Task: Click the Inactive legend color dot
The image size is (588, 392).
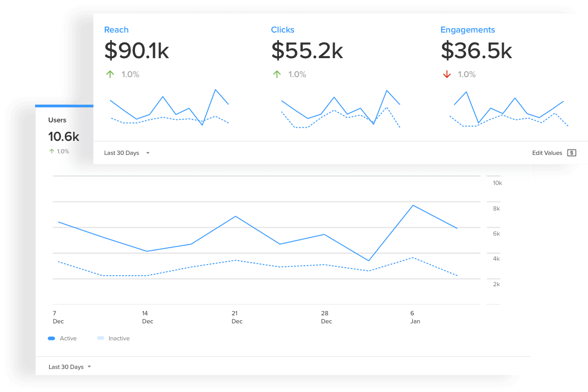Action: tap(100, 338)
